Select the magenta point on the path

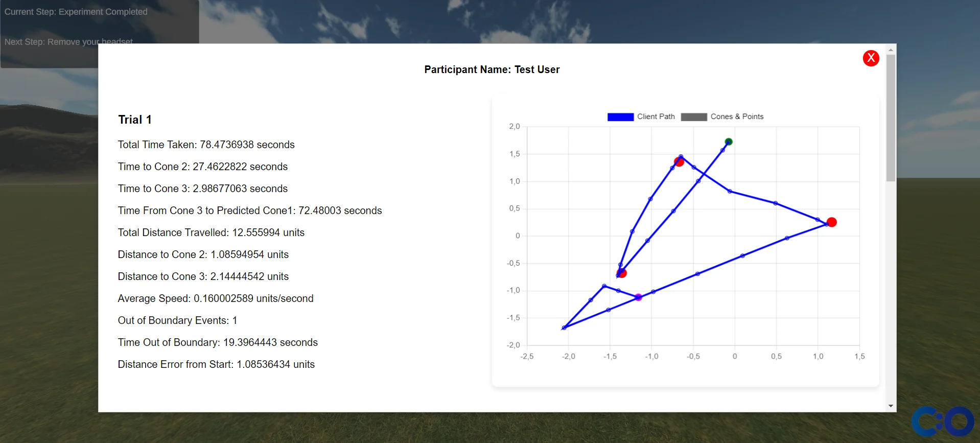click(x=638, y=297)
